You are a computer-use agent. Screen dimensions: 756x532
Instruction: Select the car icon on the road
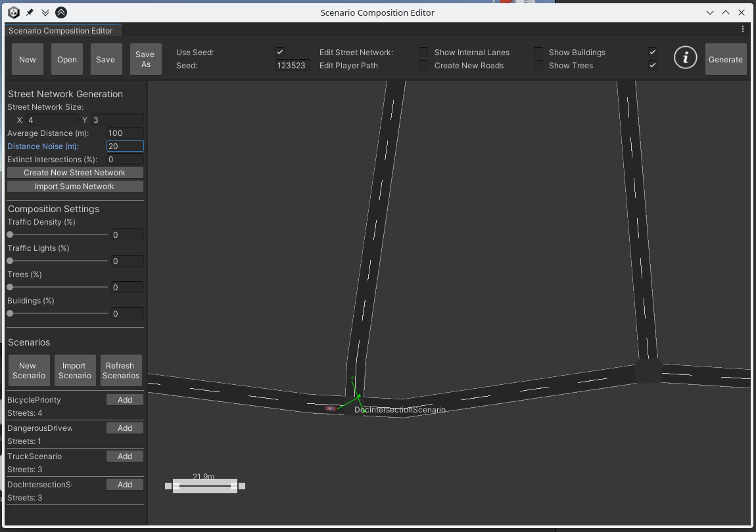(331, 408)
